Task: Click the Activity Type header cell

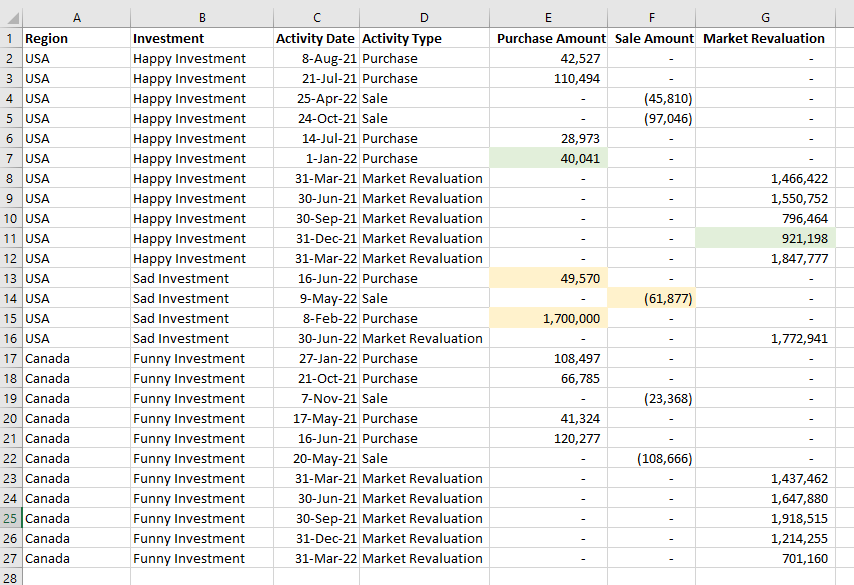Action: 424,38
